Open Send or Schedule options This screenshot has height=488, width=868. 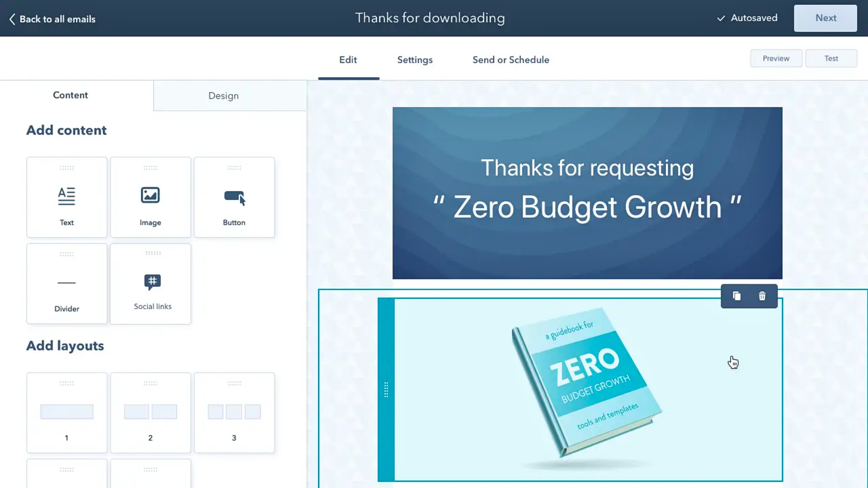tap(511, 60)
